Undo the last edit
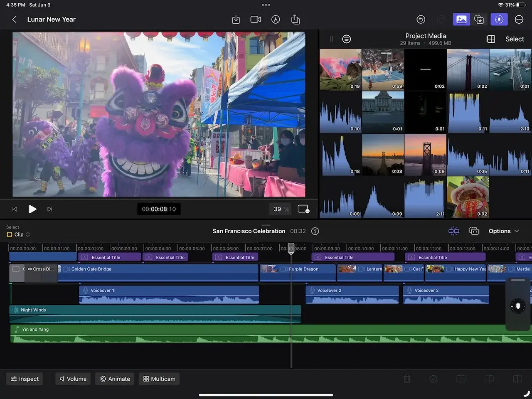 click(x=421, y=19)
